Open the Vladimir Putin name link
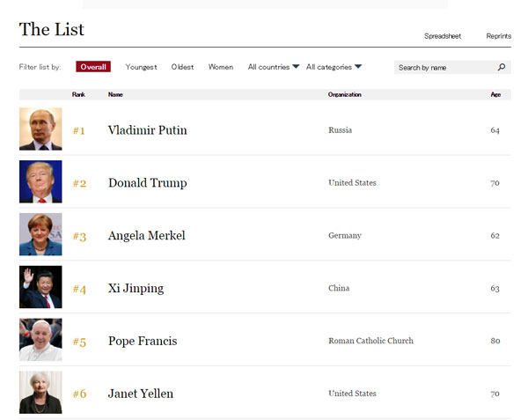The image size is (528, 420). pos(147,130)
